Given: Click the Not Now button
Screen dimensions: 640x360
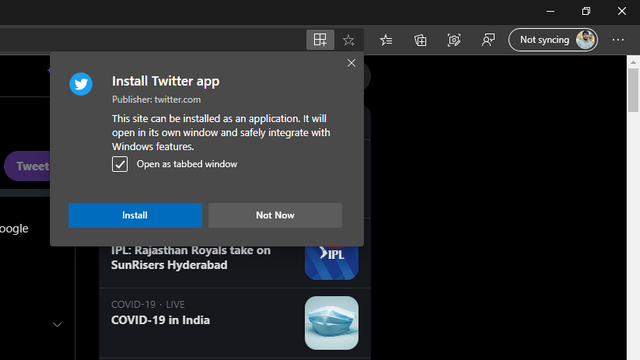Looking at the screenshot, I should pyautogui.click(x=275, y=215).
